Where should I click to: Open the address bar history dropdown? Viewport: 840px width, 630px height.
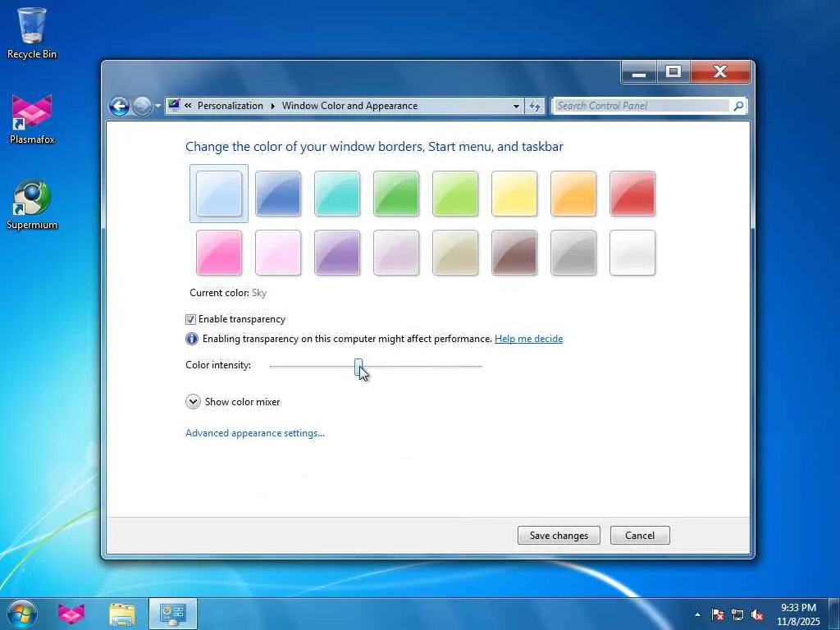click(x=516, y=106)
